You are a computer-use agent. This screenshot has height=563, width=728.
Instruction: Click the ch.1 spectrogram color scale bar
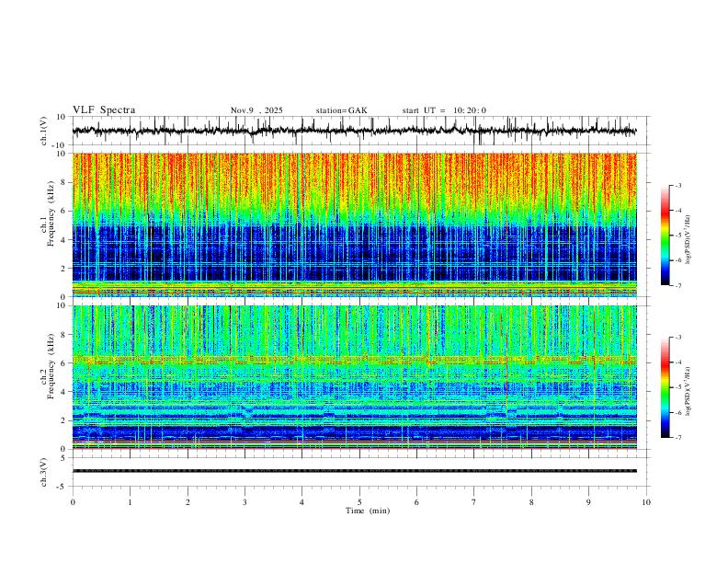(x=665, y=236)
